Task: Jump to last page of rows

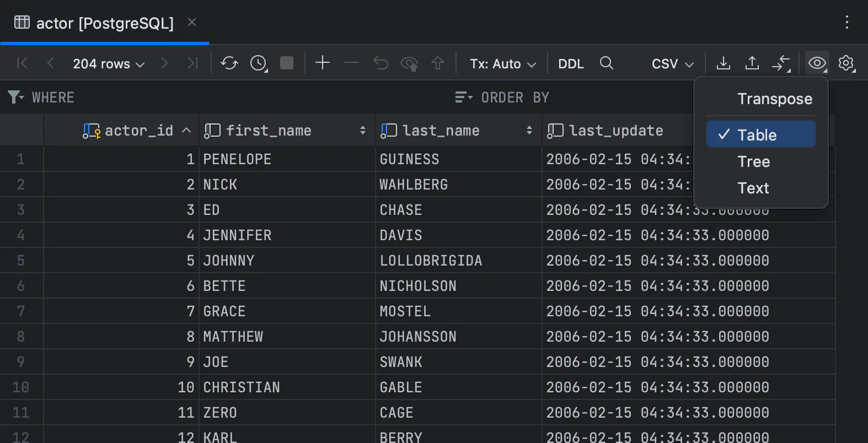Action: coord(192,63)
